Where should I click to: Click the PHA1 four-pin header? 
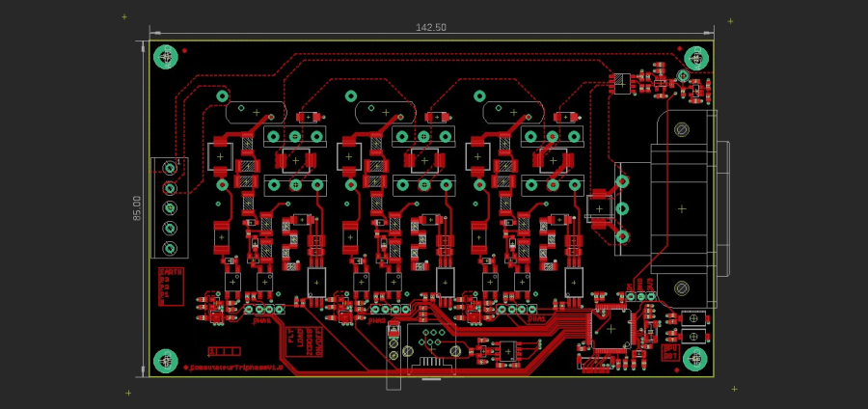(x=263, y=309)
